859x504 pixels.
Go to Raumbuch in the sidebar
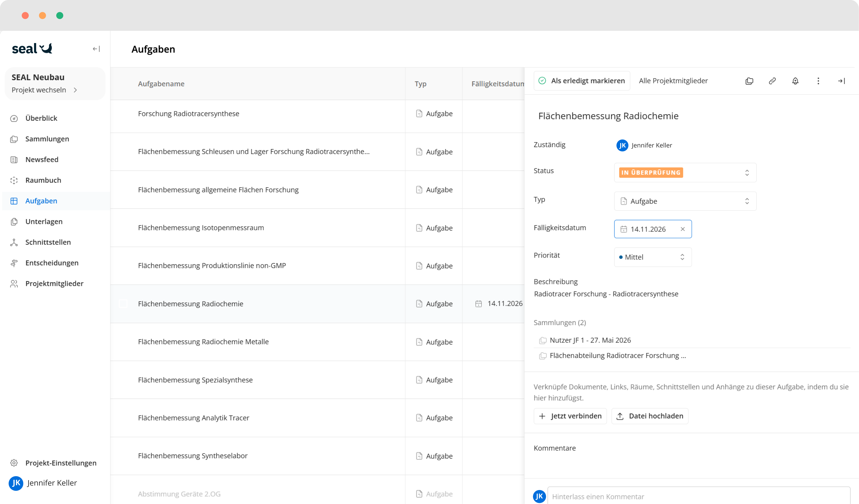pyautogui.click(x=43, y=180)
